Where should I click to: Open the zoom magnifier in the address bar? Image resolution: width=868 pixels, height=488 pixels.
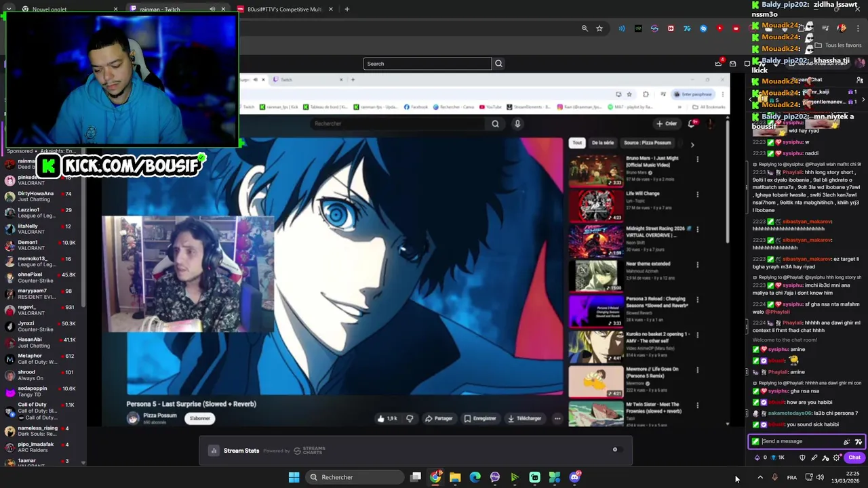coord(585,28)
